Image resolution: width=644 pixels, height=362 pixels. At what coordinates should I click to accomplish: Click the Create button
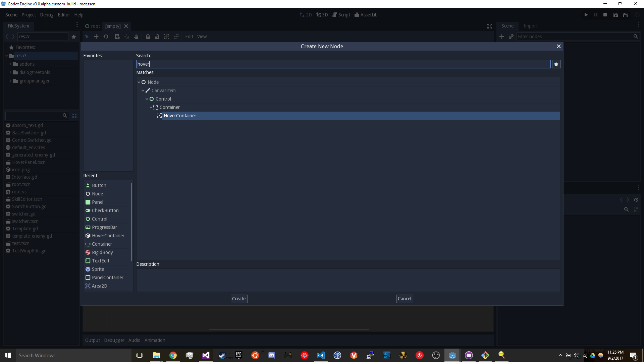pos(239,299)
